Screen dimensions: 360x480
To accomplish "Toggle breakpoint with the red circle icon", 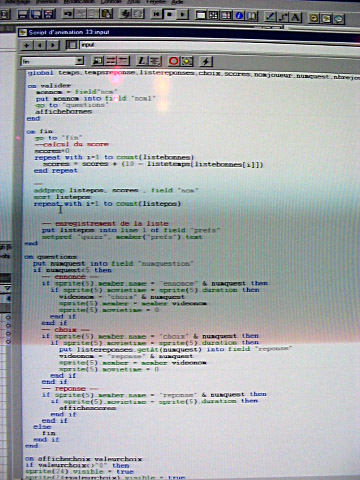I will [x=174, y=61].
